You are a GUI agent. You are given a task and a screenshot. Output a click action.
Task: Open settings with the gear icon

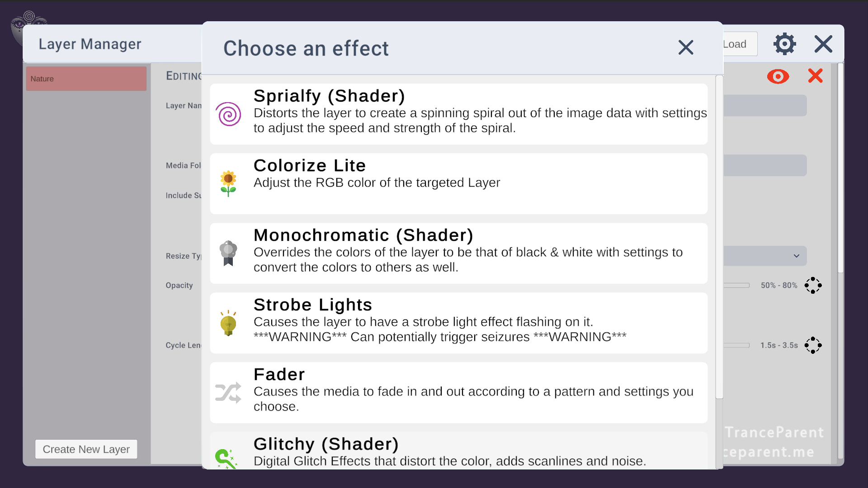tap(784, 44)
